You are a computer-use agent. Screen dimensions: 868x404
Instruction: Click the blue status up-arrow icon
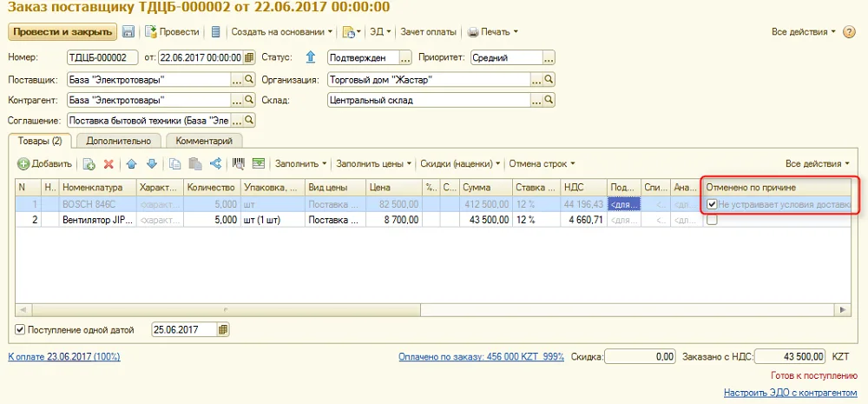click(x=310, y=57)
